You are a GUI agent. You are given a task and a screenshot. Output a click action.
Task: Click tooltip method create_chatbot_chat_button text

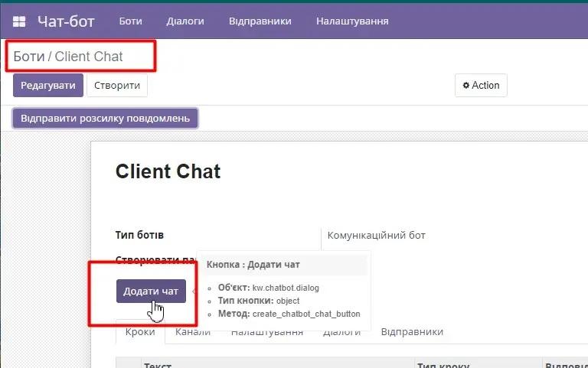[306, 314]
